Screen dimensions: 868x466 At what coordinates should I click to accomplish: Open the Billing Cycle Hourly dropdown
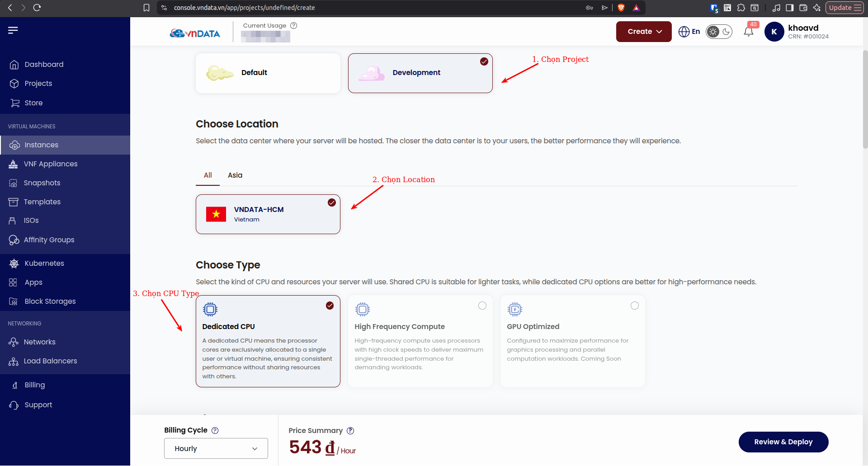[216, 448]
